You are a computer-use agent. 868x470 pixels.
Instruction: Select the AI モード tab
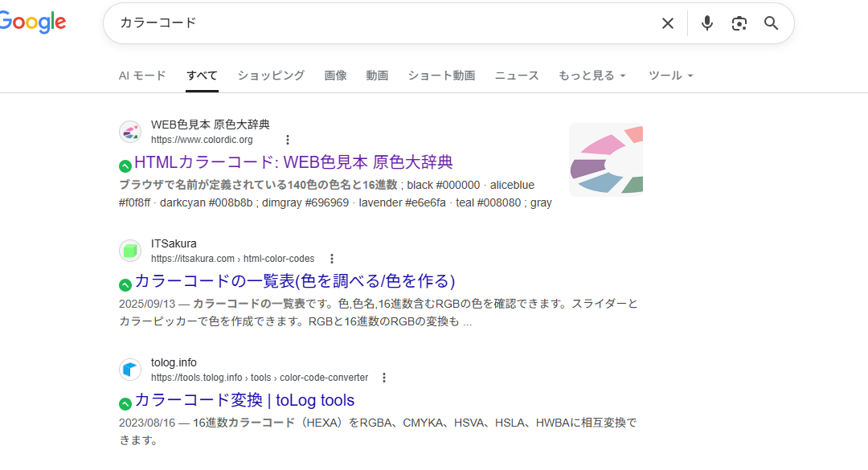[x=142, y=76]
